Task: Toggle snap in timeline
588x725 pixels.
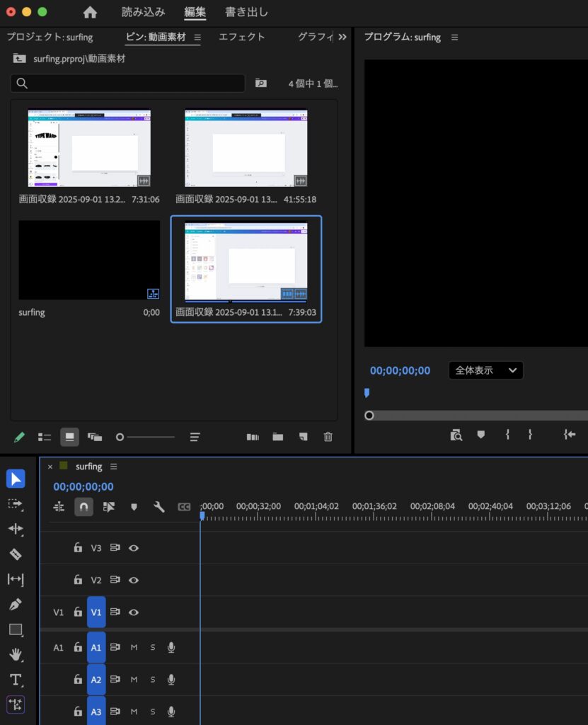Action: [83, 506]
